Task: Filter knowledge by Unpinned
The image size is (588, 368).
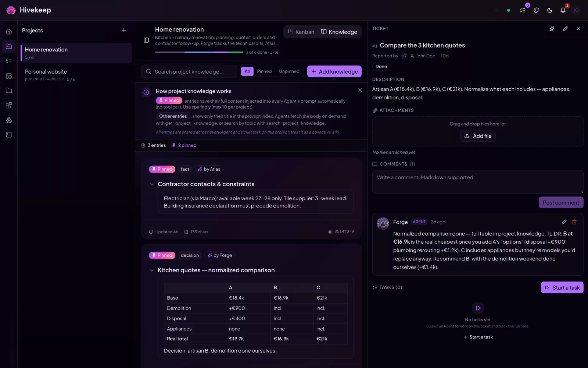Action: pos(289,71)
